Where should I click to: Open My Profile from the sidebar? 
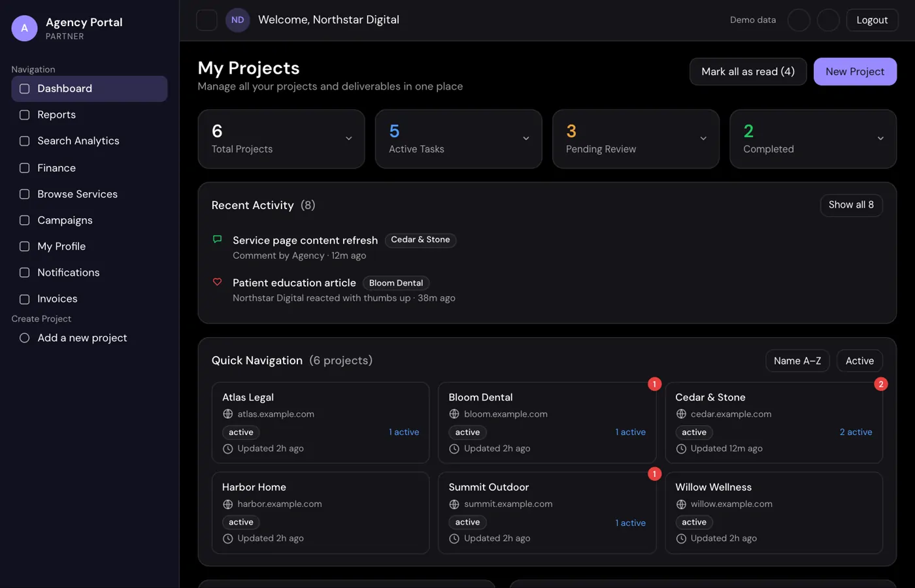coord(90,246)
